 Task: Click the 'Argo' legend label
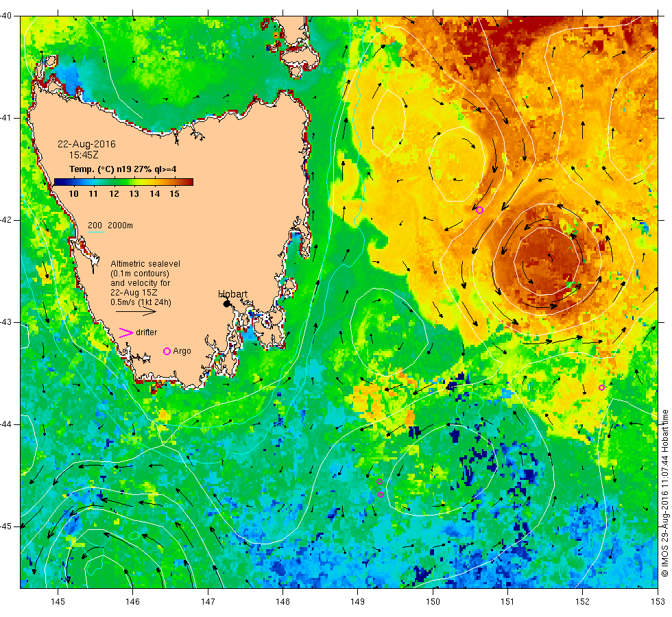coord(182,351)
